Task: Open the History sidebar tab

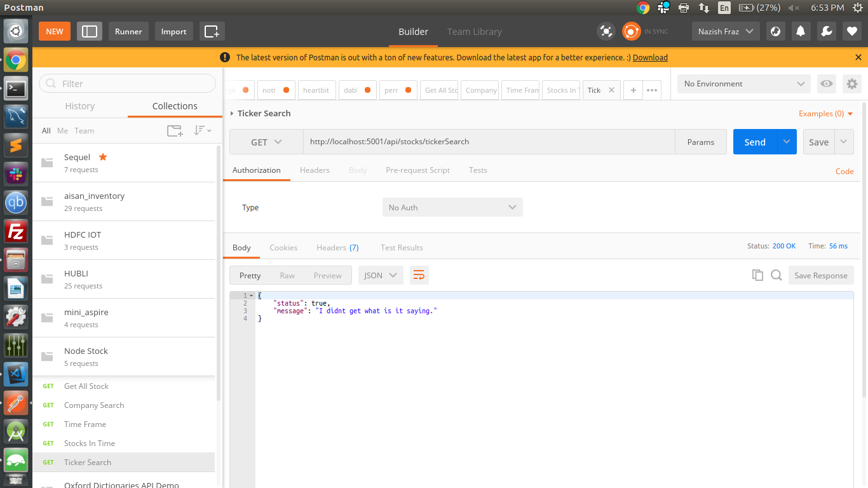Action: (80, 106)
